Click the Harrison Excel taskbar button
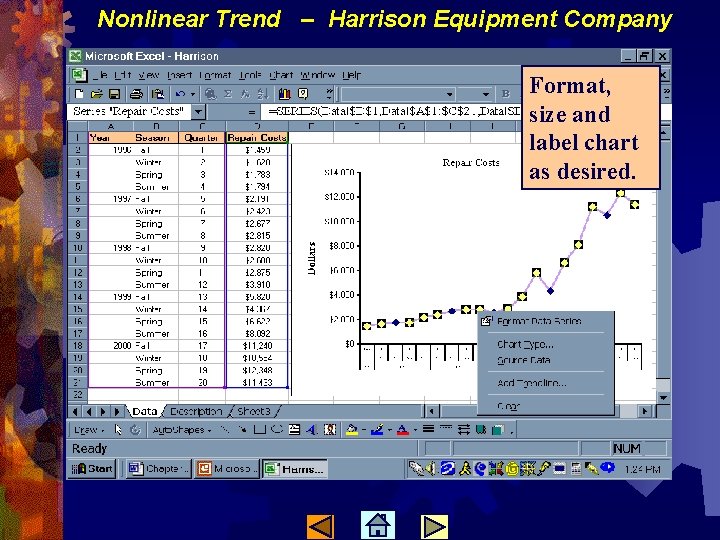Image resolution: width=720 pixels, height=540 pixels. (x=295, y=469)
